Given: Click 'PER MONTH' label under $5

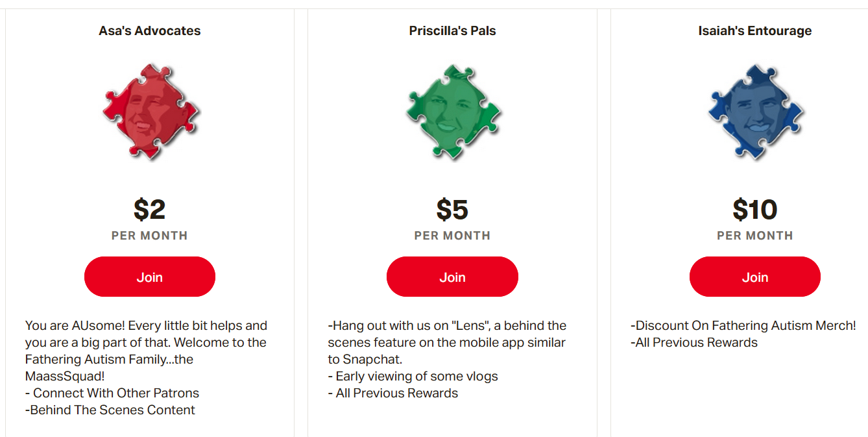Looking at the screenshot, I should click(452, 236).
